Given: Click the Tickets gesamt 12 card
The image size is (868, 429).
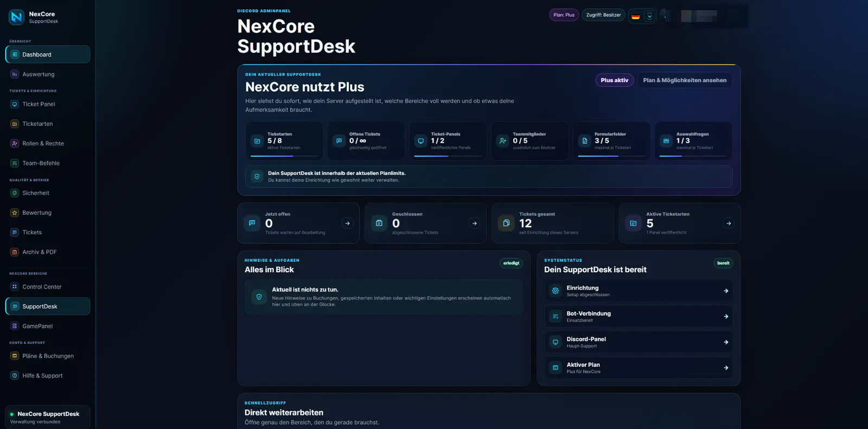Looking at the screenshot, I should [x=552, y=223].
